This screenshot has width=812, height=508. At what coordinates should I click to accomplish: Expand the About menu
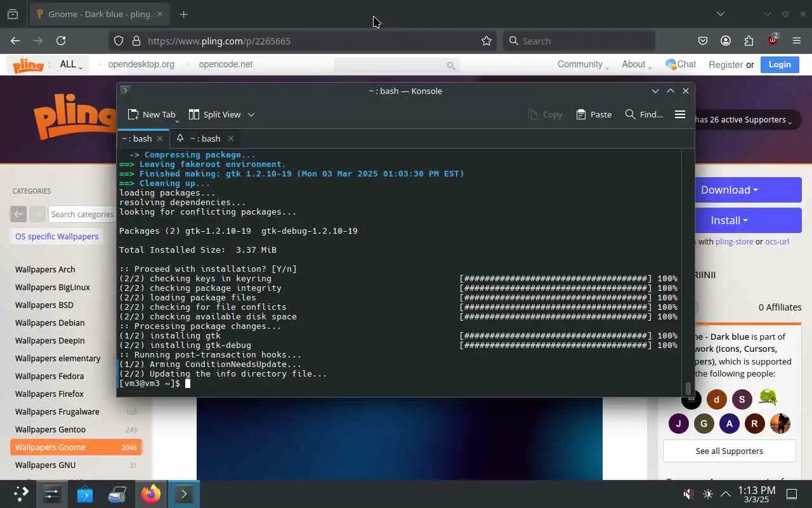tap(636, 64)
